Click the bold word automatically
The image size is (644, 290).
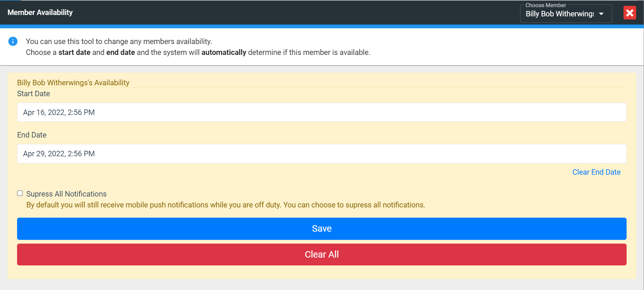tap(224, 53)
